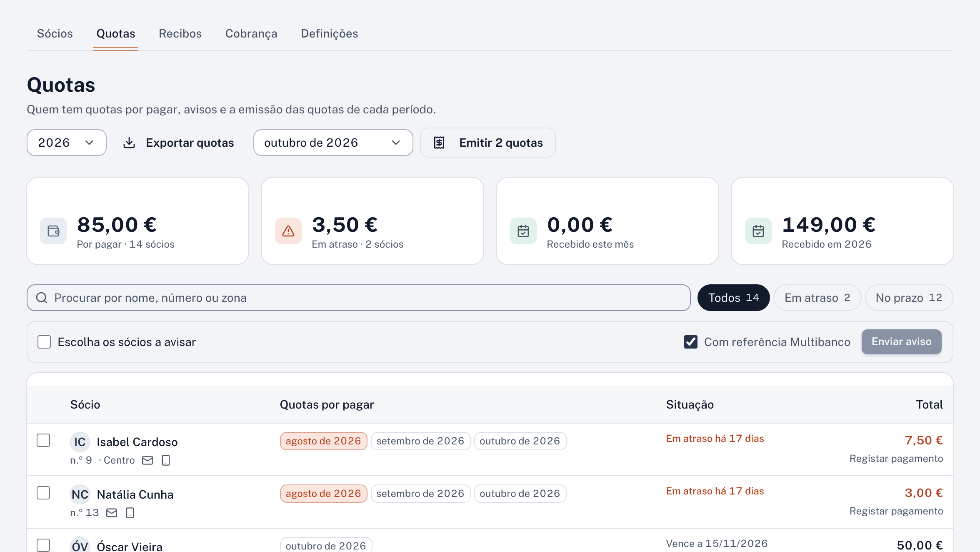Screen dimensions: 980x552
Task: Click Natália Cunha's phone icon
Action: coord(130,513)
